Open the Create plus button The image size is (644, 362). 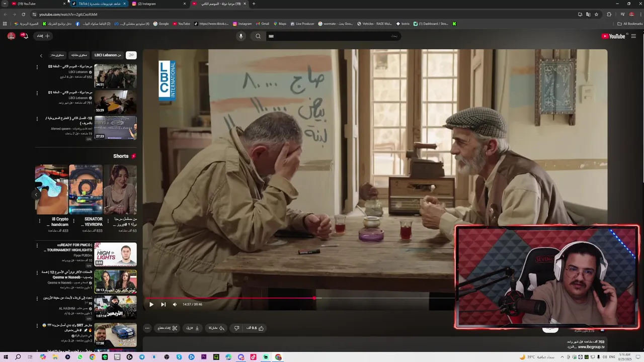click(43, 36)
